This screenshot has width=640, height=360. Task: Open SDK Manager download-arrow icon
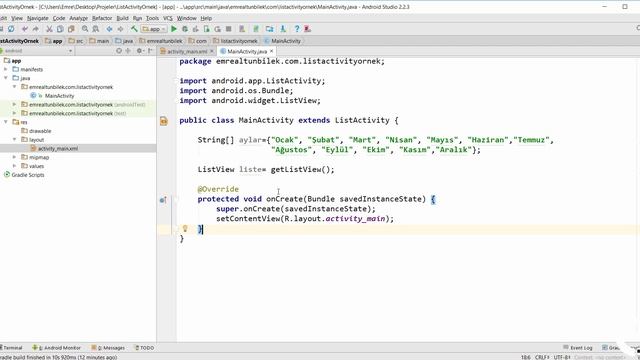click(283, 29)
